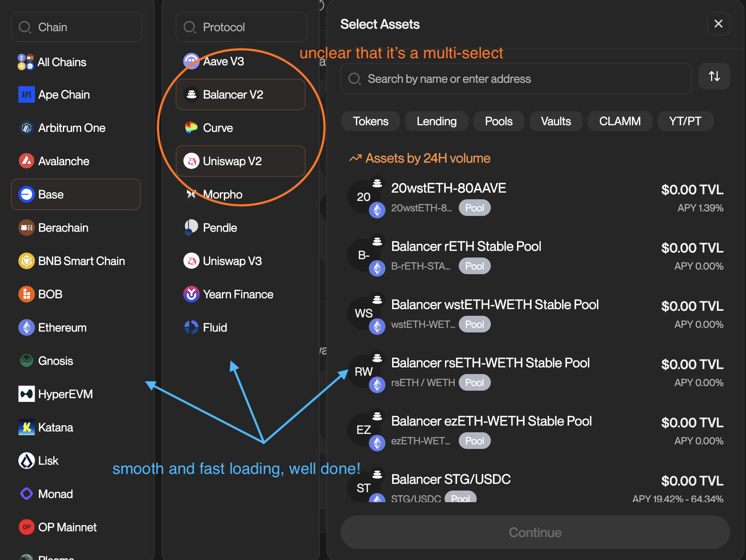Click the Yearn Finance logo icon

191,294
